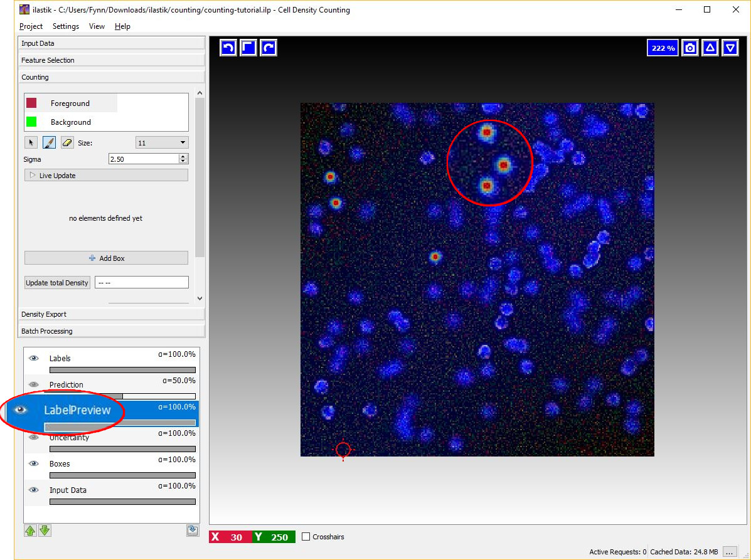This screenshot has height=560, width=751.
Task: Toggle visibility of the Uncertainty layer
Action: tap(33, 436)
